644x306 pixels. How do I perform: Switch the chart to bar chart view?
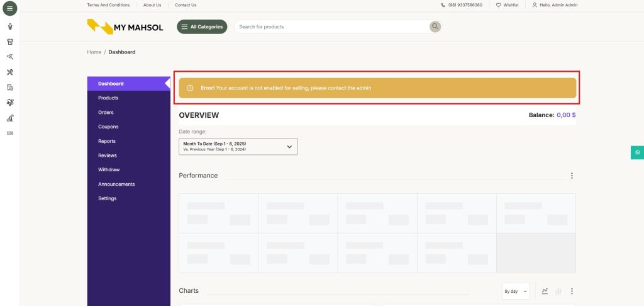[x=558, y=291]
